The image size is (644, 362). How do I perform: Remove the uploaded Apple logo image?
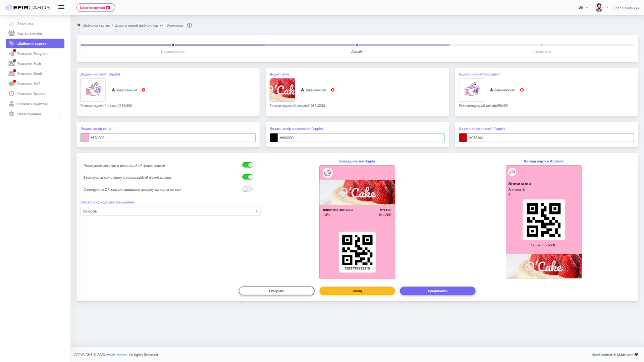144,90
